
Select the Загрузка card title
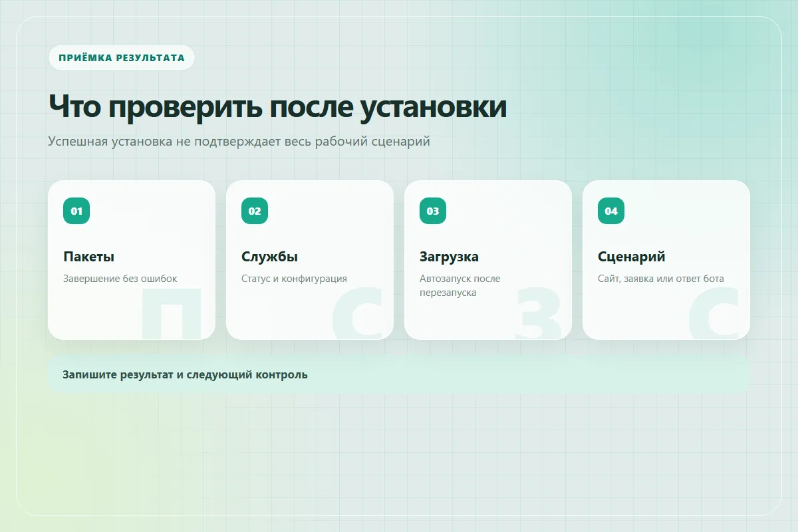tap(449, 257)
